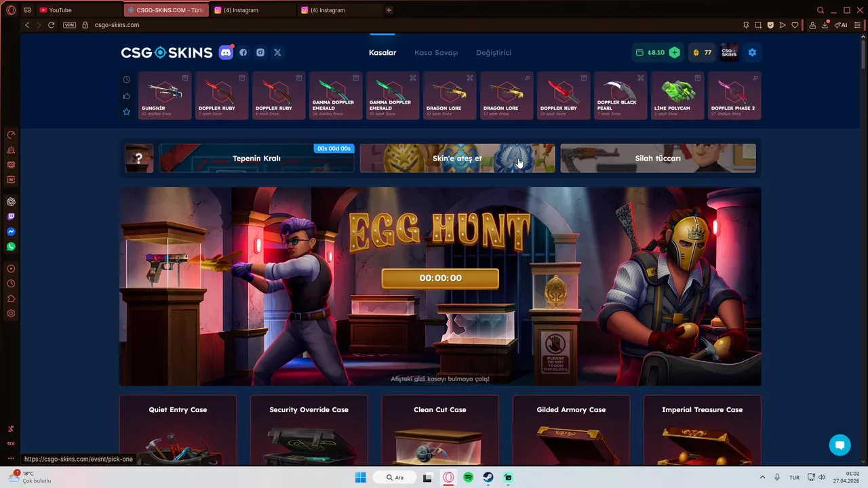Open the Lime Polycam drop card
The image size is (868, 488).
click(677, 96)
